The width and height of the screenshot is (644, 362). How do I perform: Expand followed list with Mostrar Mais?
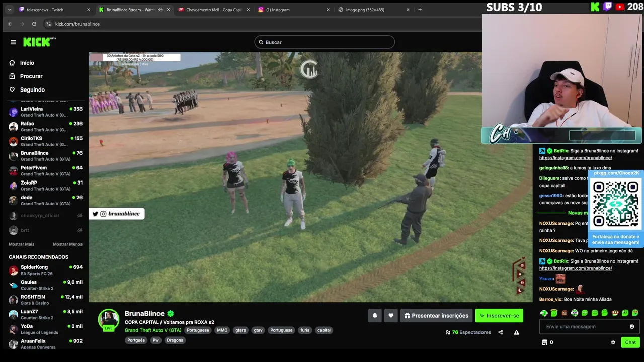click(21, 244)
